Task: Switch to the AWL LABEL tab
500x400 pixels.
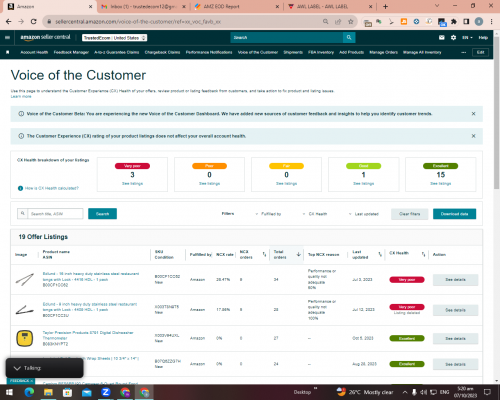Action: point(330,7)
